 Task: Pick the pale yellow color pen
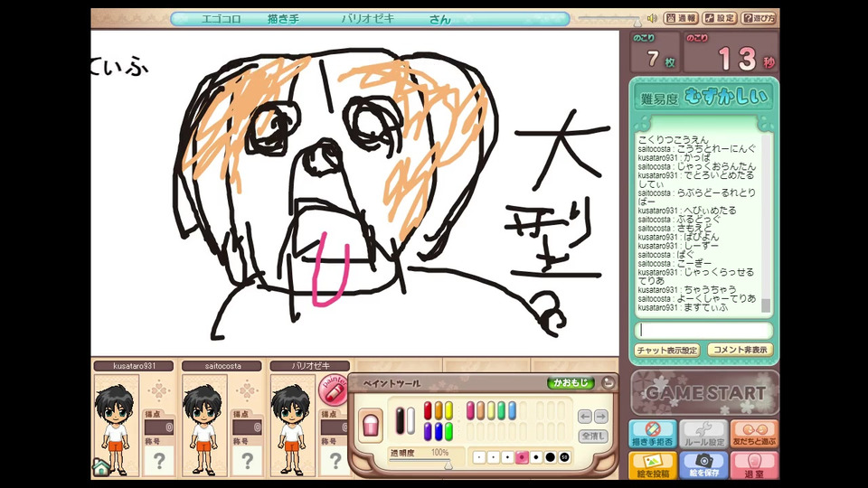(491, 410)
